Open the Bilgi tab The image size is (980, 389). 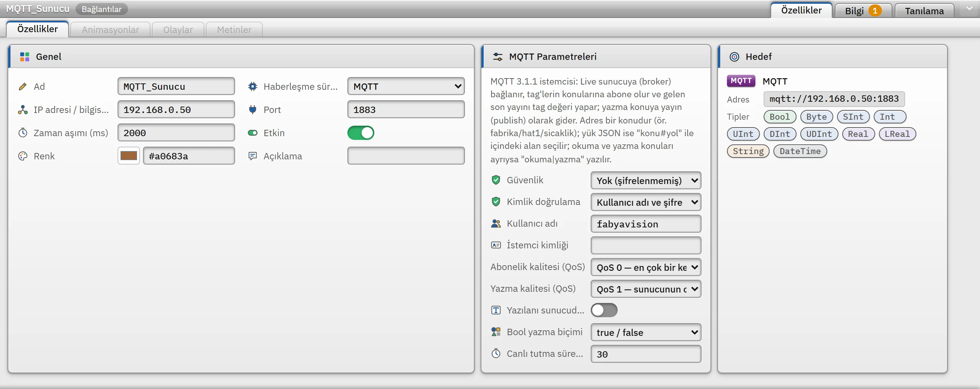click(x=863, y=10)
